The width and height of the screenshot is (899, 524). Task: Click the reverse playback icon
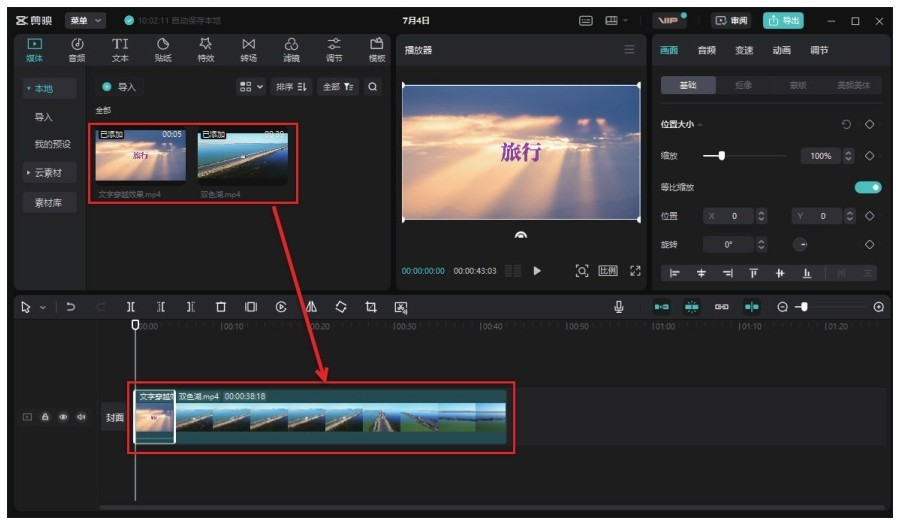281,307
